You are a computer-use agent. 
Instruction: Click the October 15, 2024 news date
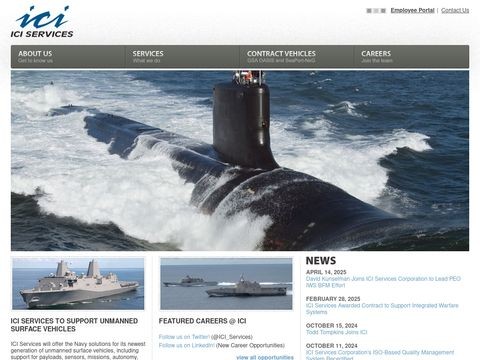pyautogui.click(x=332, y=325)
